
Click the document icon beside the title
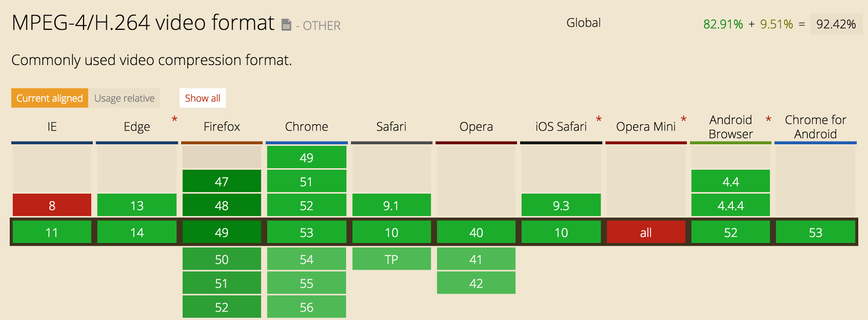tap(286, 24)
